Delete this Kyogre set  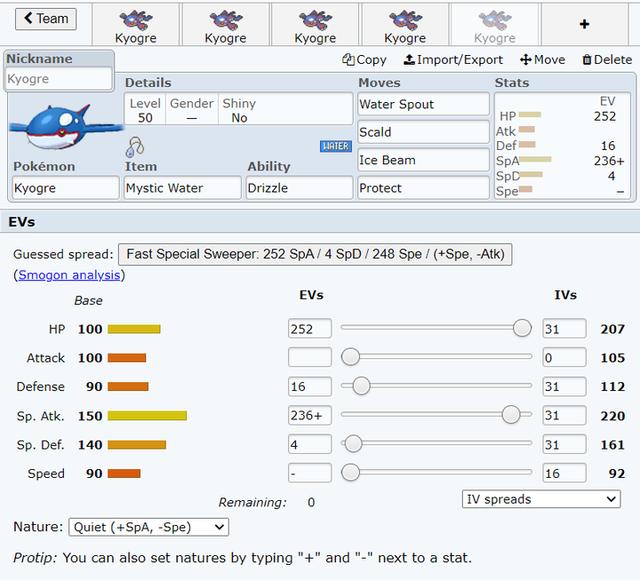[607, 60]
